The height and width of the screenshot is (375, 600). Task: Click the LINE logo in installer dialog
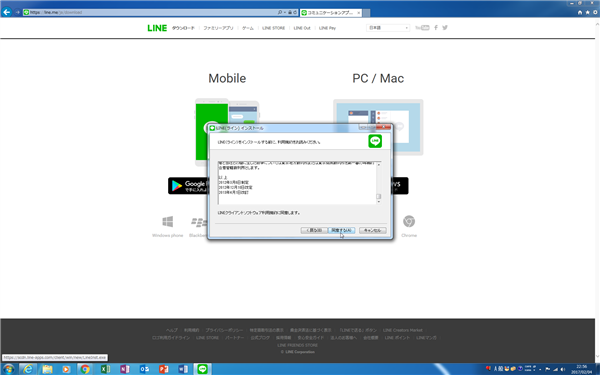tap(375, 141)
